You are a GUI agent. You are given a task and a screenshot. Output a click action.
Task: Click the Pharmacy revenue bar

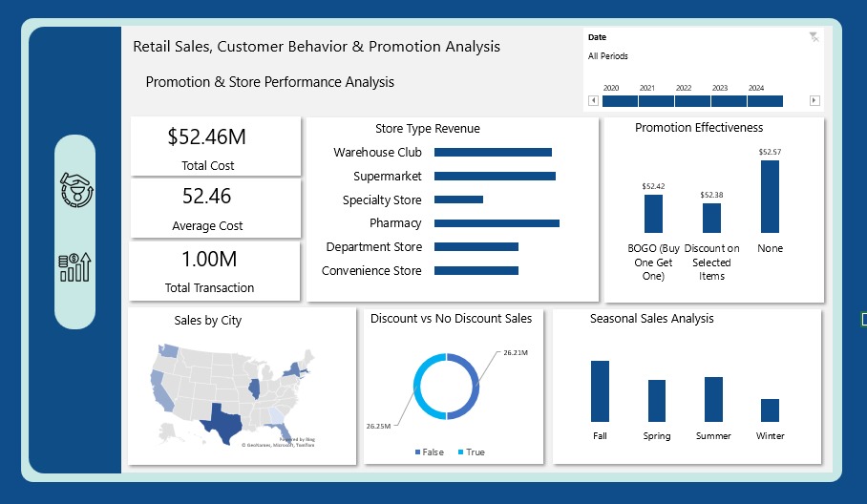click(x=497, y=223)
